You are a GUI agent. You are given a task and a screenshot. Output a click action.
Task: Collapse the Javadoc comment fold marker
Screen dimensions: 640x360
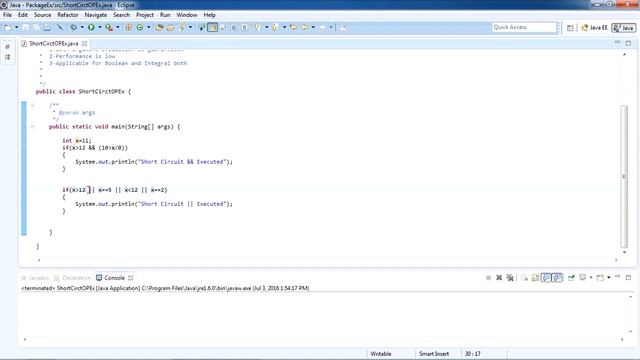pyautogui.click(x=33, y=105)
